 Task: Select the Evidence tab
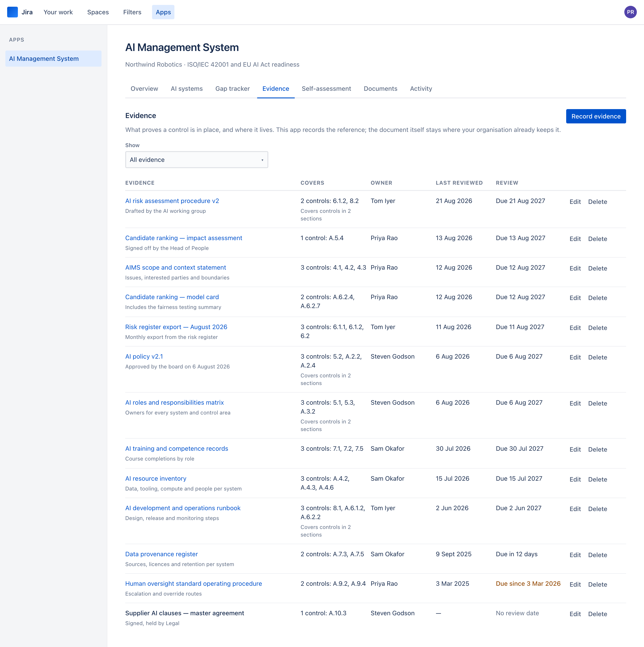[x=276, y=89]
